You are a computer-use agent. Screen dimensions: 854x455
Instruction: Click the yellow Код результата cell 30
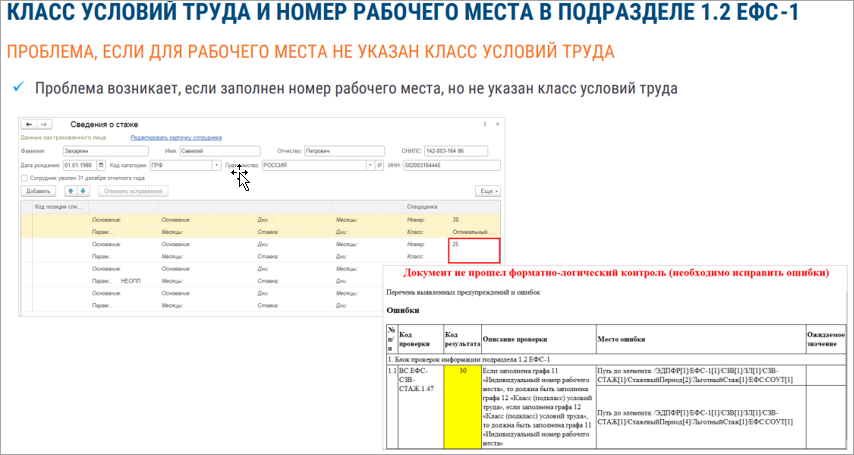click(x=462, y=407)
